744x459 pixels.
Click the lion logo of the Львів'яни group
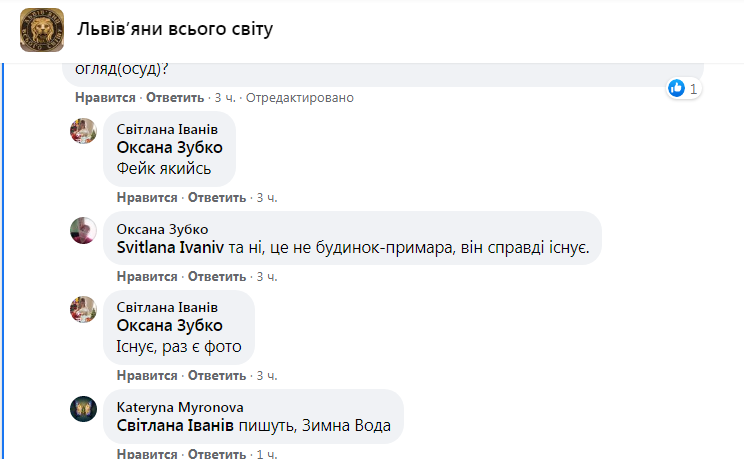(x=42, y=30)
